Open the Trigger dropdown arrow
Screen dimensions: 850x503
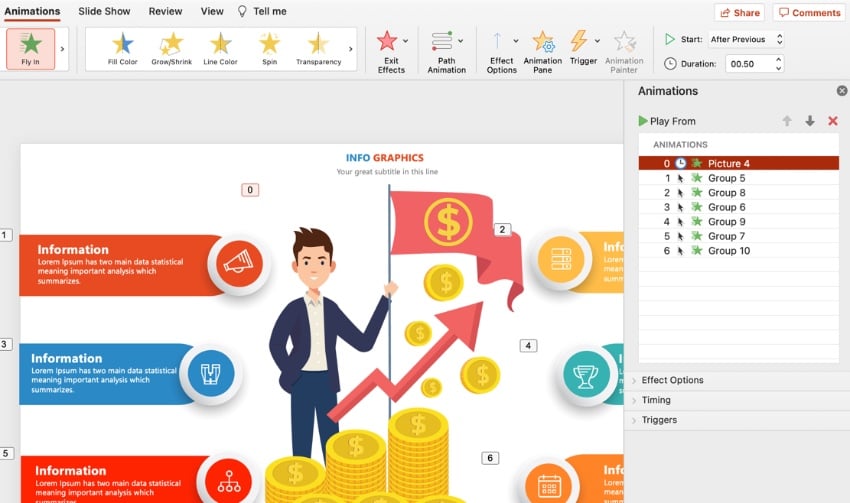tap(597, 41)
